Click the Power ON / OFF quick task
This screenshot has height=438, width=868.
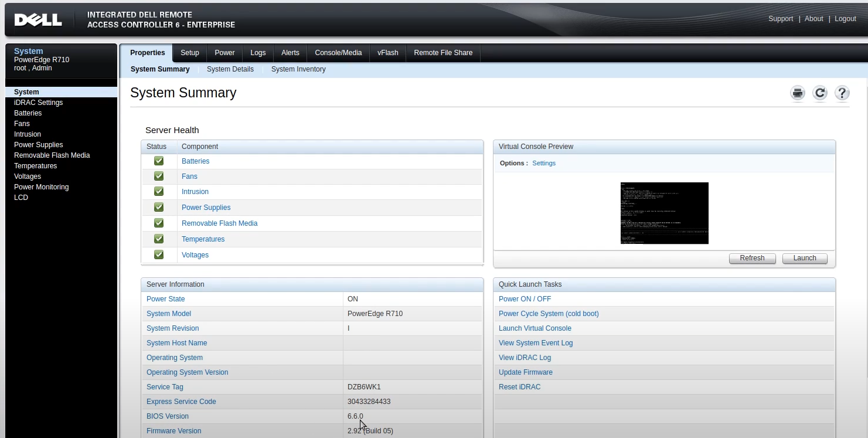pos(525,299)
